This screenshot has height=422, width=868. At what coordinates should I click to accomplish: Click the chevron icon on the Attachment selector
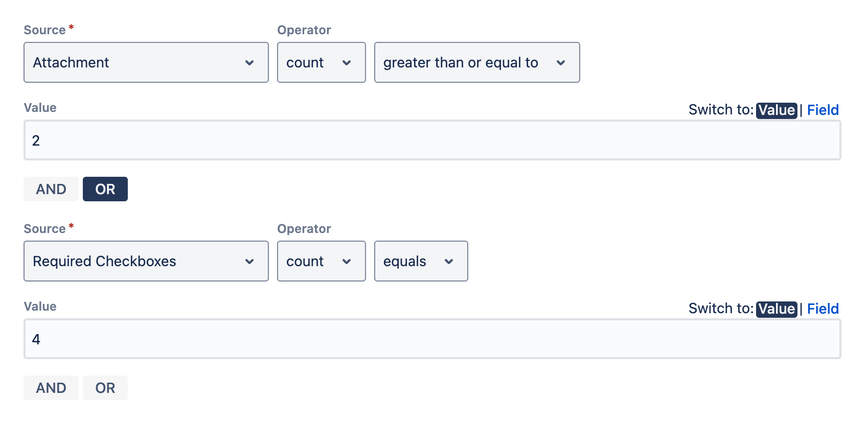250,62
